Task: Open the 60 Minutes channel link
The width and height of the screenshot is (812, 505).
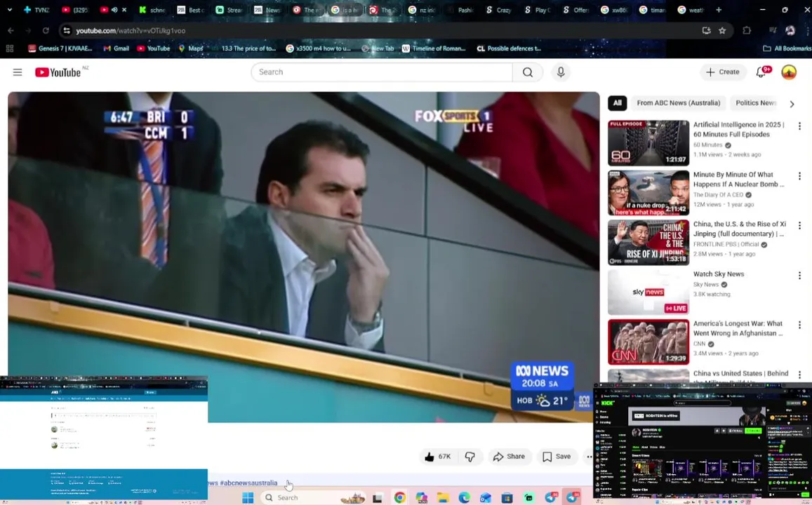Action: [x=707, y=145]
